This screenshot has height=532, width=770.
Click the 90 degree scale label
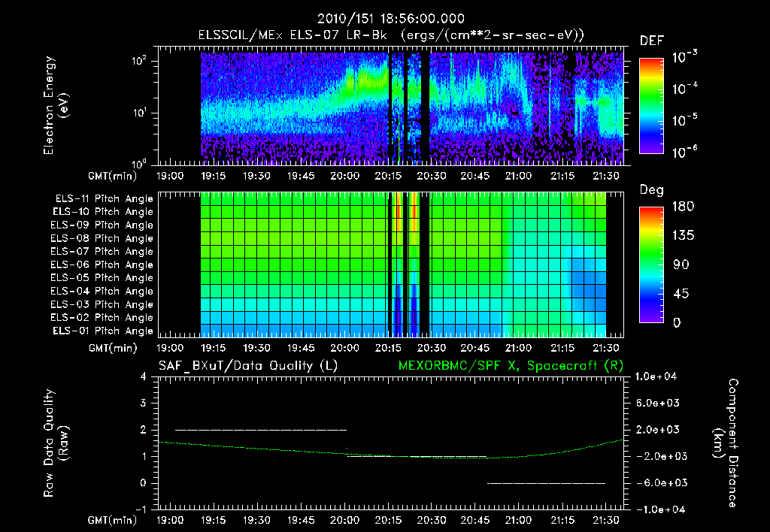coord(681,264)
